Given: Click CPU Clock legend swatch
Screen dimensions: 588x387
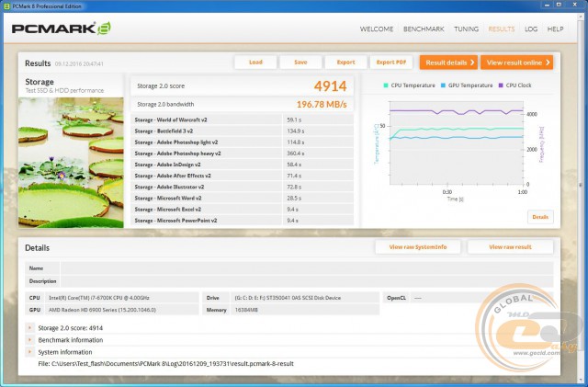Looking at the screenshot, I should [501, 85].
